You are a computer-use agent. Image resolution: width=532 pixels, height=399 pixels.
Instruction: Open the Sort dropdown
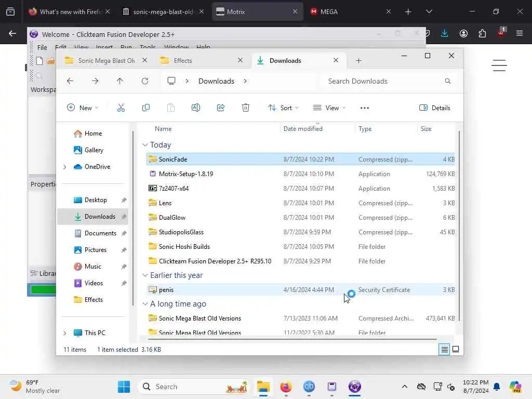pos(283,108)
